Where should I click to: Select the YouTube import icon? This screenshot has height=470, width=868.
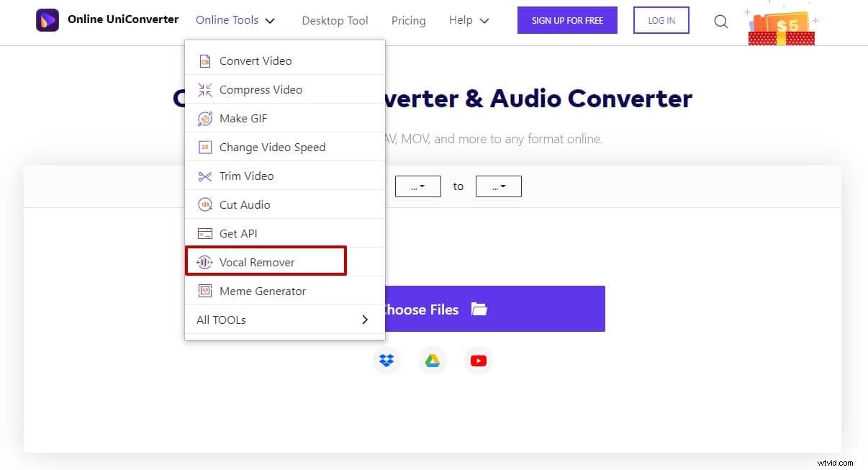click(x=479, y=360)
